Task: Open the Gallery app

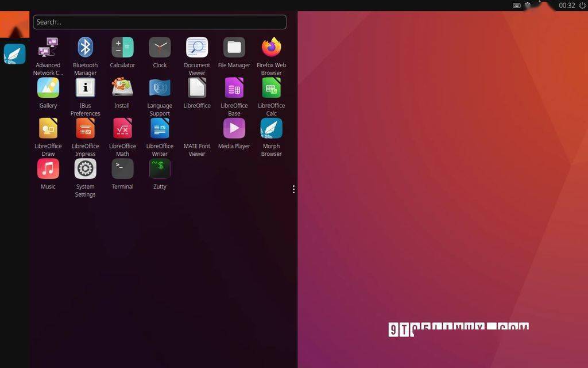Action: 48,88
